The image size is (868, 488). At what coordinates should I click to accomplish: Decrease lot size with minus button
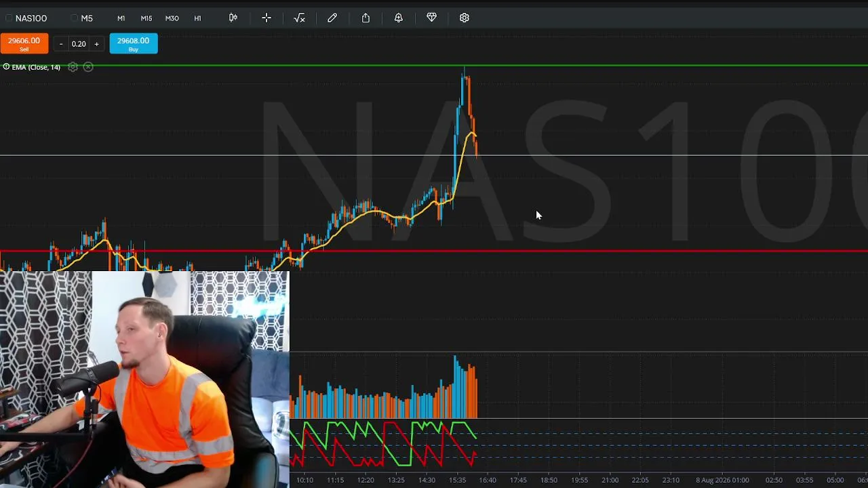(61, 44)
